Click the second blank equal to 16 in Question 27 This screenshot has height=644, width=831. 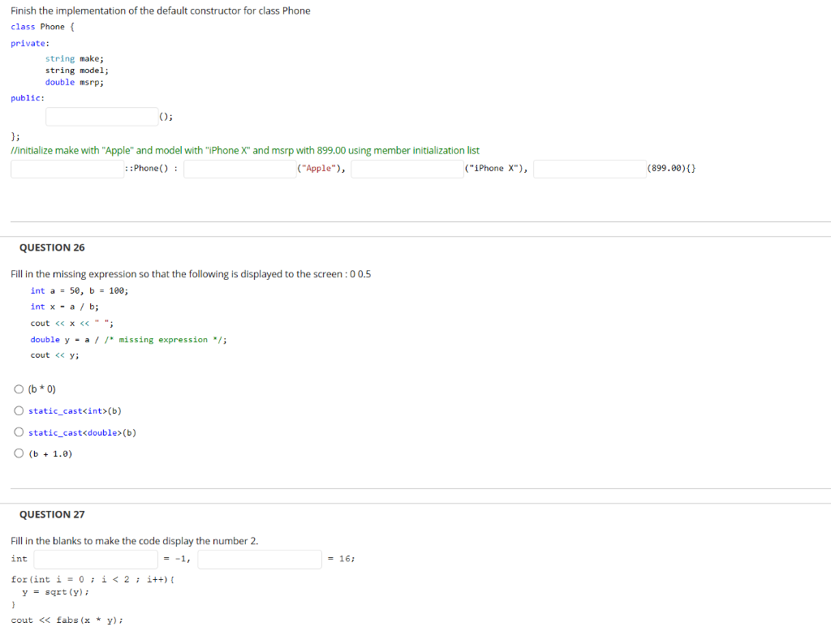click(260, 559)
